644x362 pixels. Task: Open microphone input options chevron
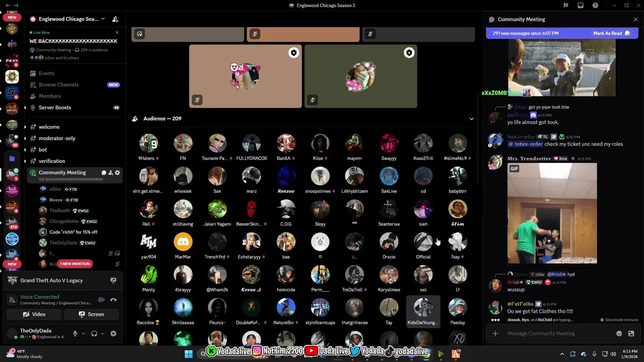(84, 333)
